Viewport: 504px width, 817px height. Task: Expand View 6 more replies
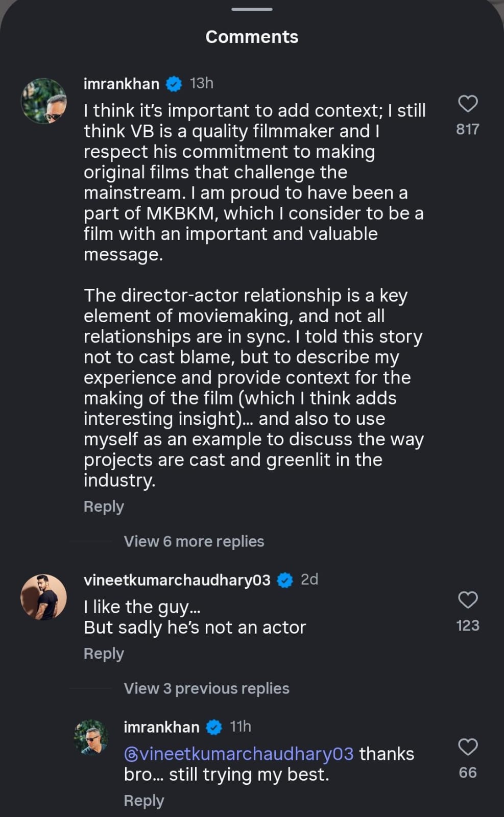pyautogui.click(x=194, y=541)
